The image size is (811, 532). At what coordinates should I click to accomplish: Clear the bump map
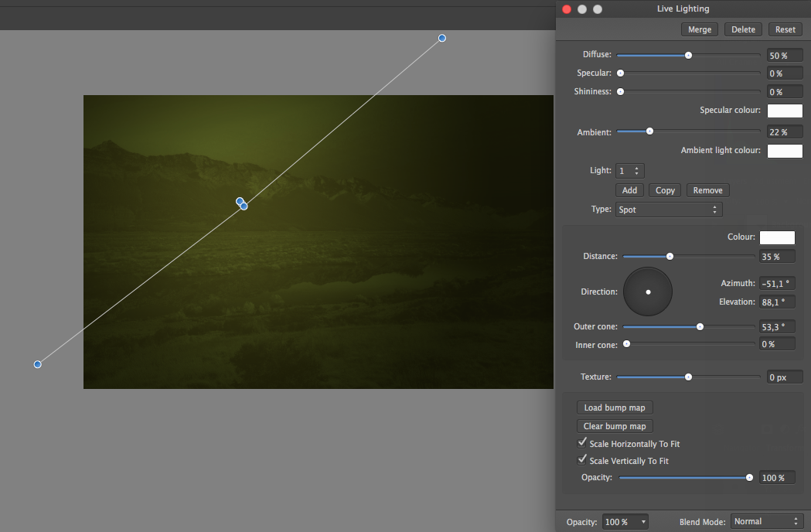(614, 425)
